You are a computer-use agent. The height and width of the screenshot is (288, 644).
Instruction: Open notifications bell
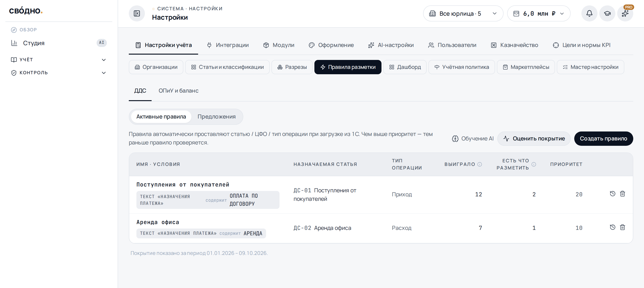(589, 13)
